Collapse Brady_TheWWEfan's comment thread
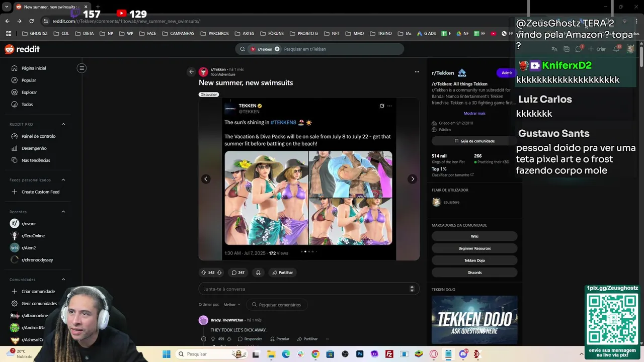 click(x=203, y=339)
